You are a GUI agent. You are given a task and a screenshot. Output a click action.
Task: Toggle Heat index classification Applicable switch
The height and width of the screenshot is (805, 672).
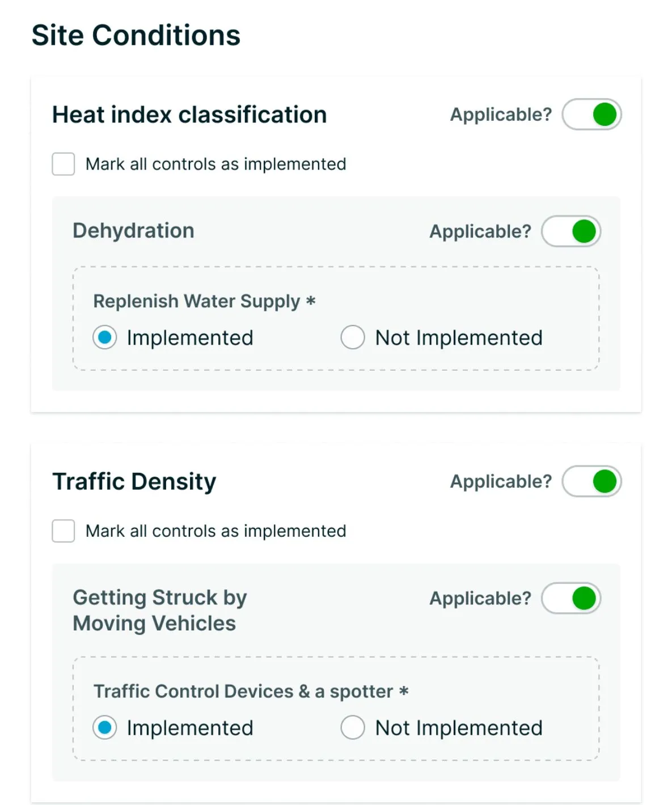[x=591, y=115]
